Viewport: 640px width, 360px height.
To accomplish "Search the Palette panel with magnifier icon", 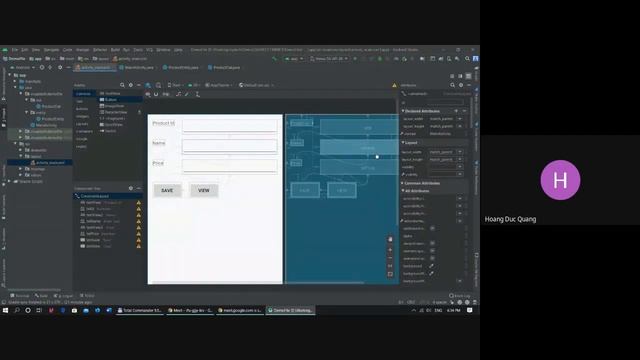I will point(122,85).
